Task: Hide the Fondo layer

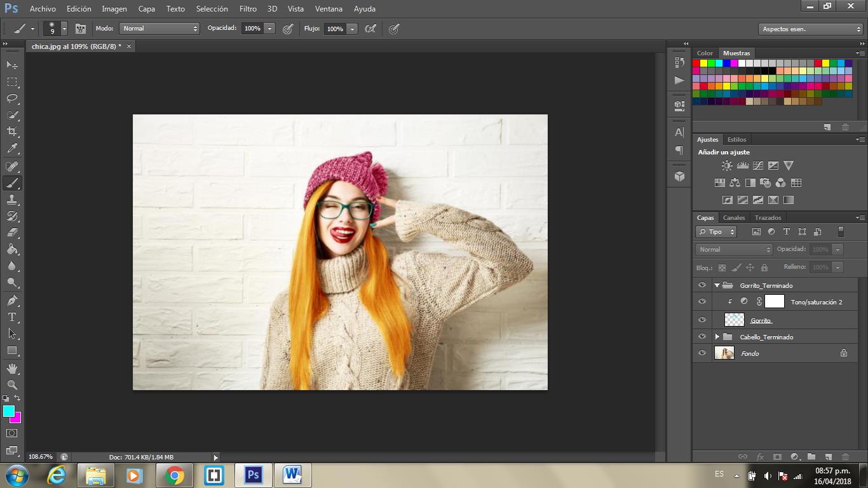Action: coord(702,353)
